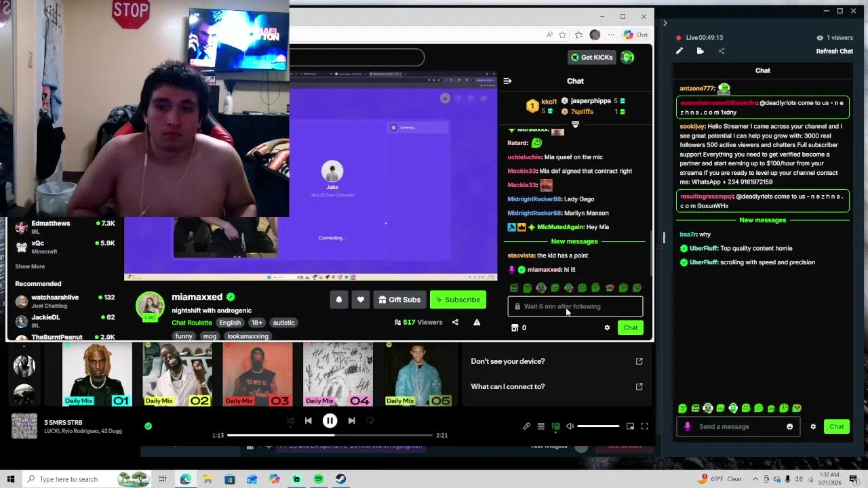Open Chat Roulette category link
The image size is (868, 488).
click(192, 323)
